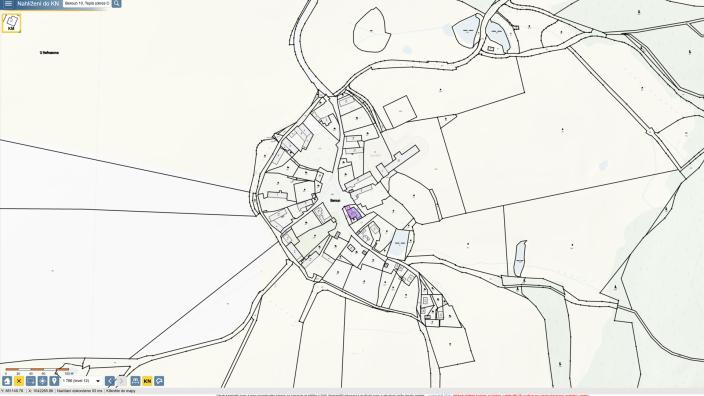The height and width of the screenshot is (396, 704).
Task: Go to previous map view
Action: click(x=110, y=381)
